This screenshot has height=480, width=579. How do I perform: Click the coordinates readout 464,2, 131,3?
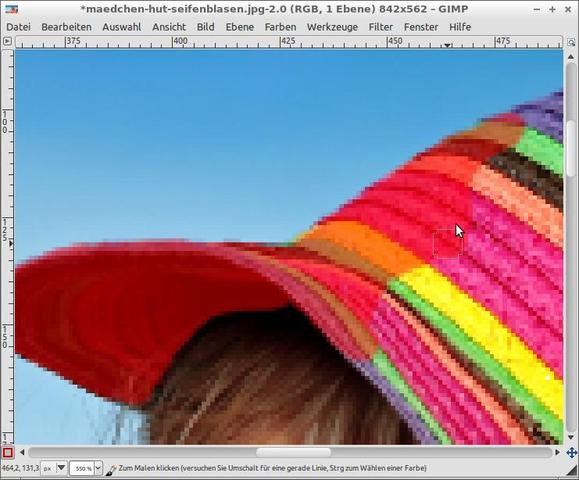[x=20, y=468]
